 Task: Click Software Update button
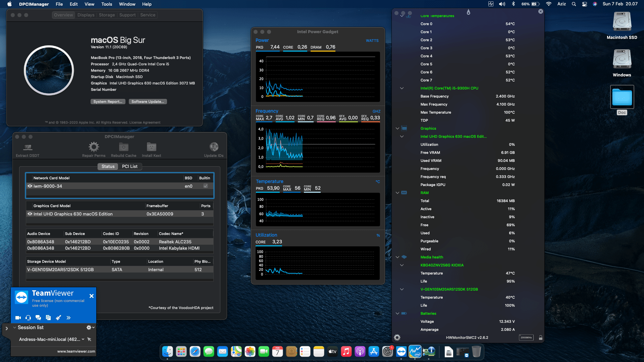[148, 102]
